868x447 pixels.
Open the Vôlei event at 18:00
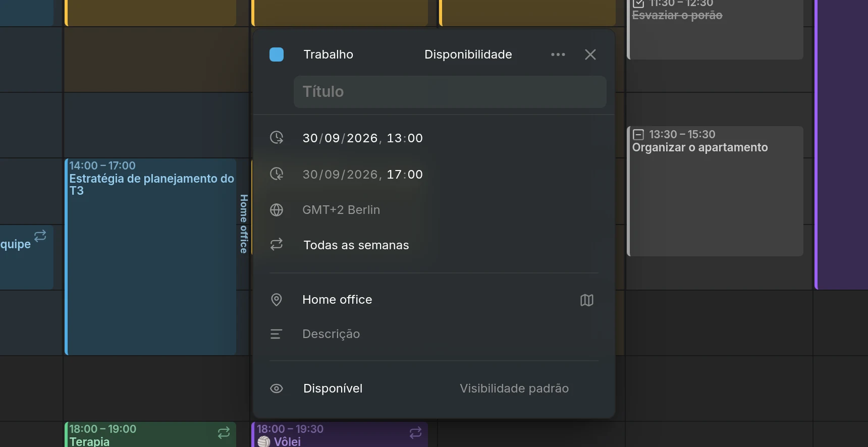click(340, 434)
